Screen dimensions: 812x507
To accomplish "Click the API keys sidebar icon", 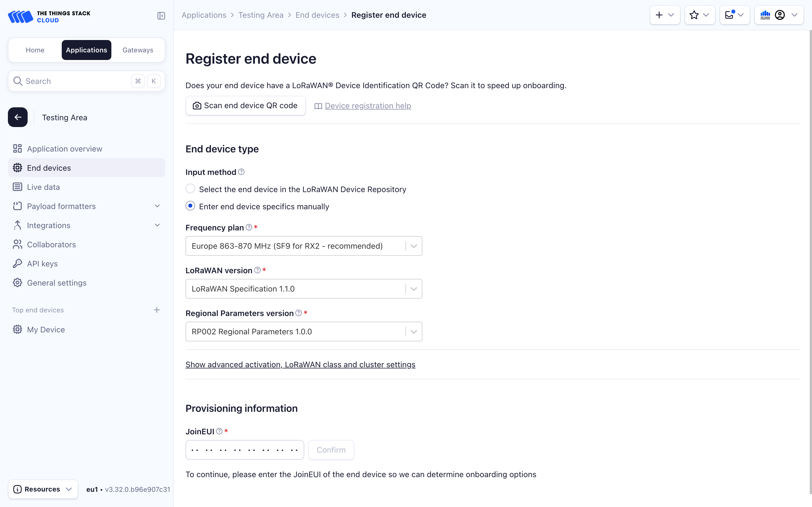I will [17, 263].
